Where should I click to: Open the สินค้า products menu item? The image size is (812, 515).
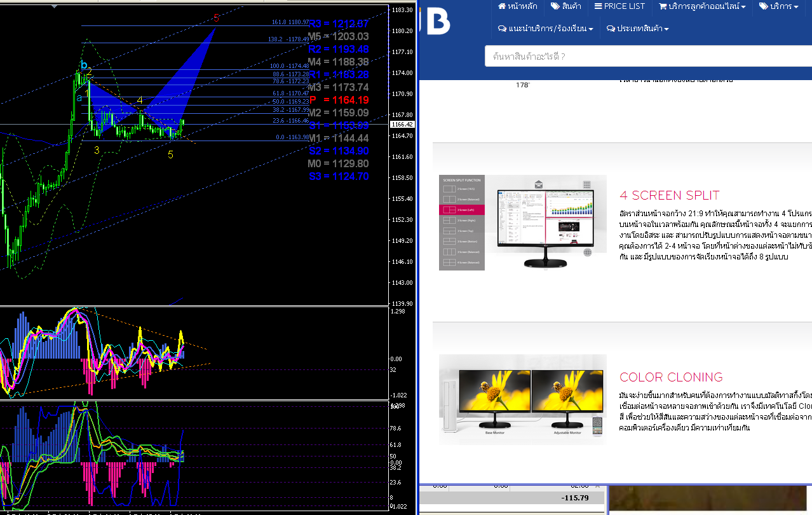click(x=565, y=6)
